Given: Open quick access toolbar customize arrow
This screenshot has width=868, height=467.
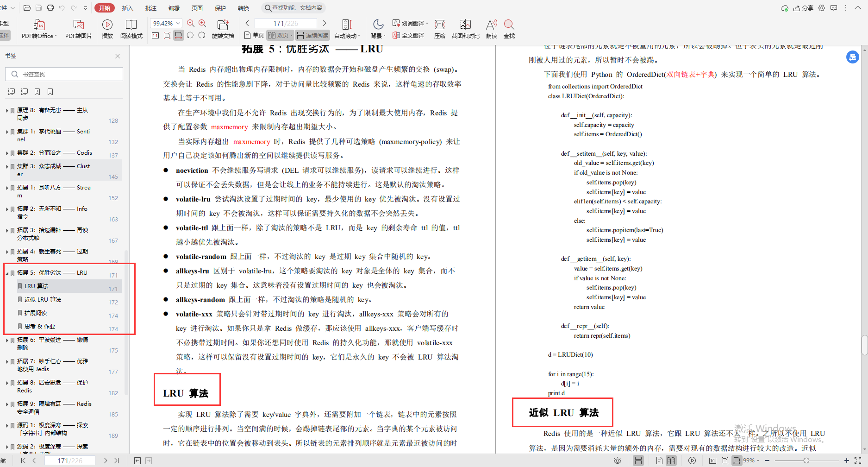Looking at the screenshot, I should (85, 8).
